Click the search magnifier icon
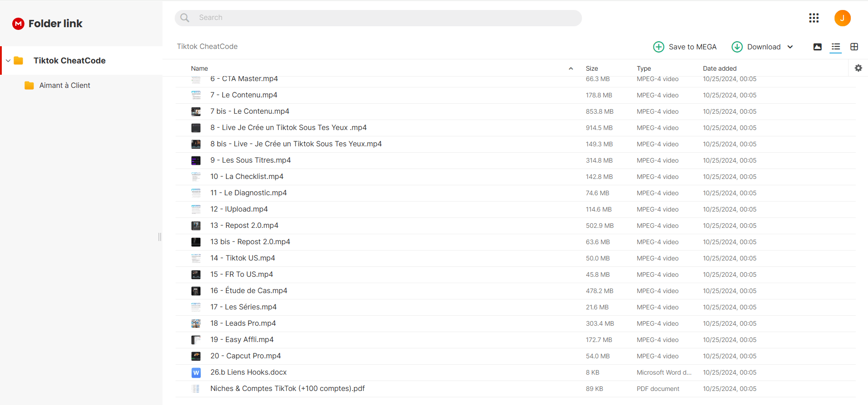This screenshot has width=868, height=405. point(185,18)
